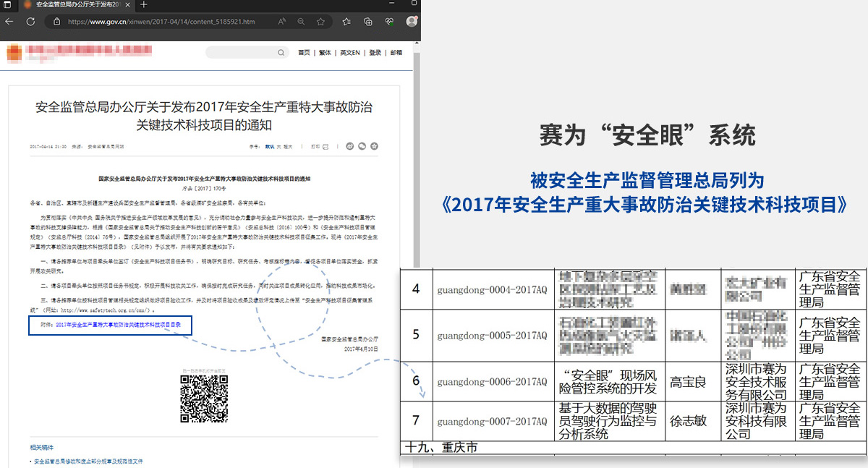Click the 相关稿件 heading
Image resolution: width=868 pixels, height=468 pixels.
(x=41, y=447)
